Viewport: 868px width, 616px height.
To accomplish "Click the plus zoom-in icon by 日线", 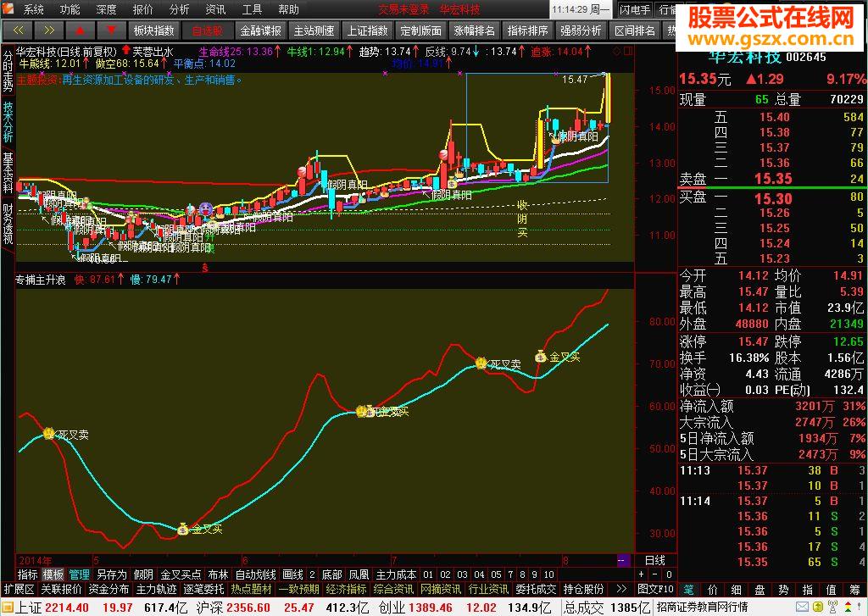I will point(642,574).
